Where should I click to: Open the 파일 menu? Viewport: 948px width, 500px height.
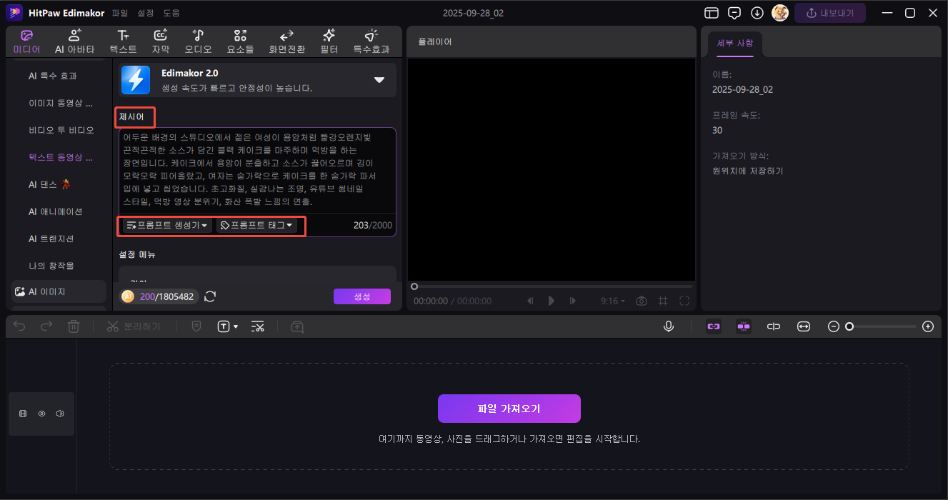[x=120, y=13]
